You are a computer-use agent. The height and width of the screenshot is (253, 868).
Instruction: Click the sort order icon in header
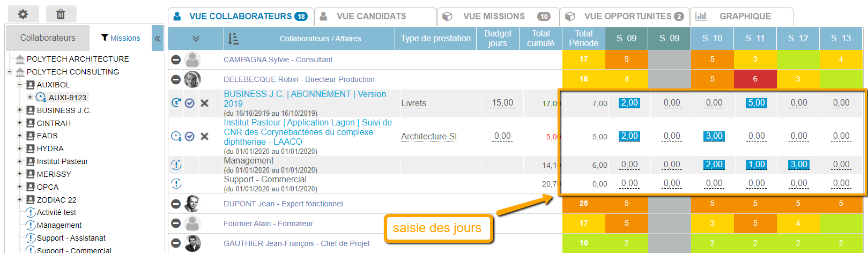point(233,39)
